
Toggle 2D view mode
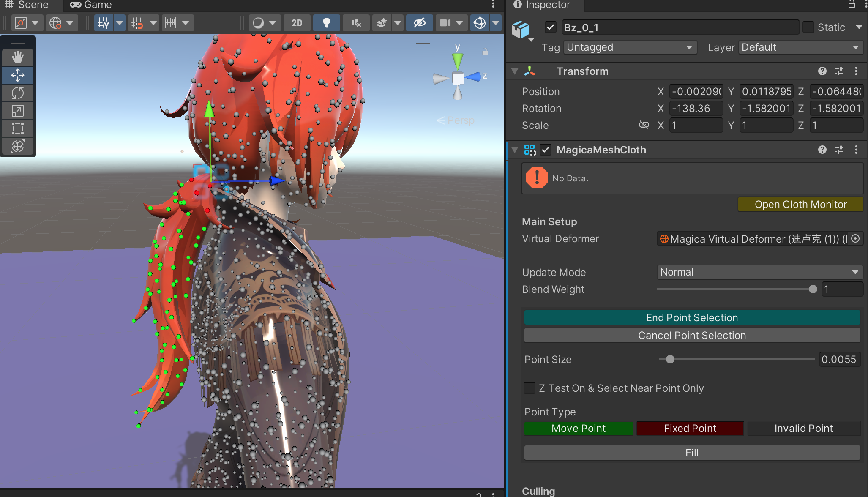pyautogui.click(x=297, y=23)
